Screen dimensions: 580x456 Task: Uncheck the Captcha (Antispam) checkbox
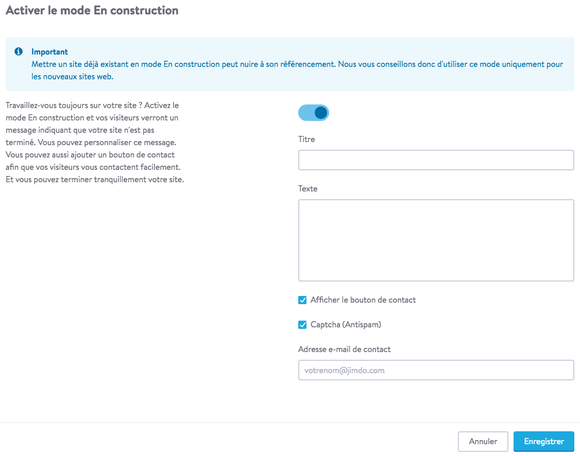tap(302, 325)
